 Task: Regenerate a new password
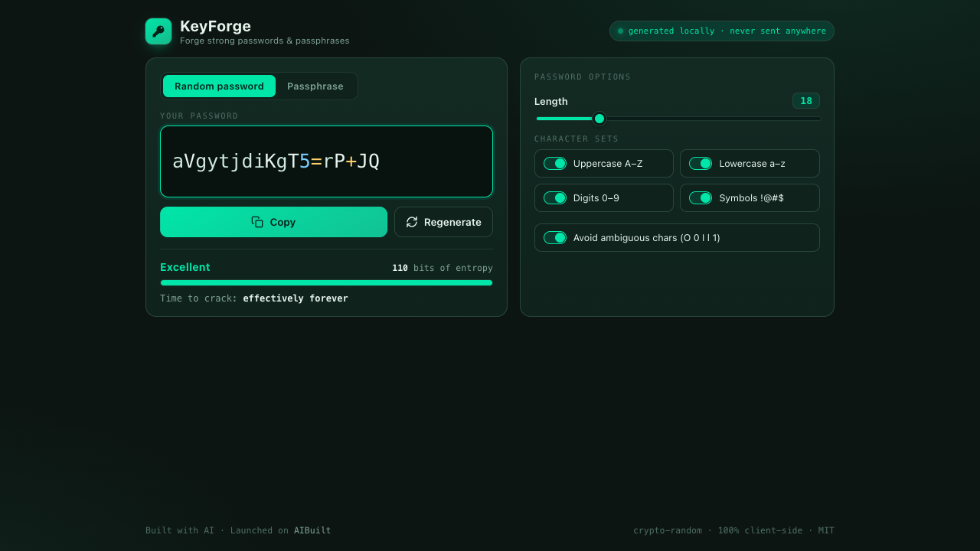coord(443,222)
